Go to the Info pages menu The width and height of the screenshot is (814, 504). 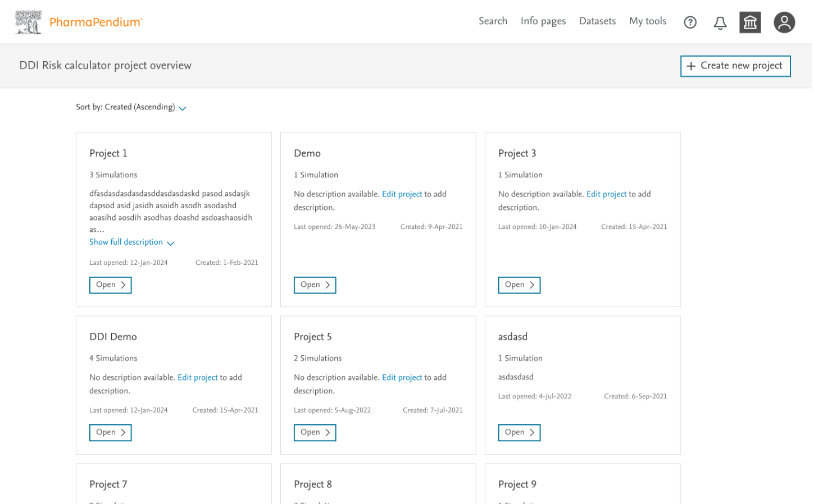(x=543, y=21)
